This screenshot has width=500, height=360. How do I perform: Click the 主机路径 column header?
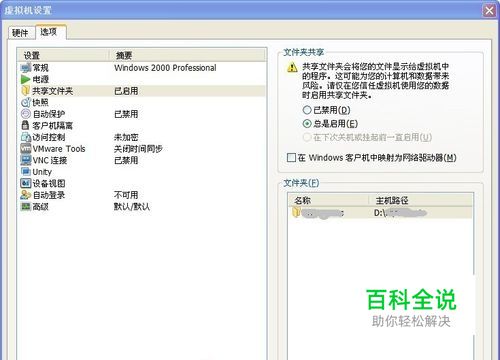click(x=421, y=200)
